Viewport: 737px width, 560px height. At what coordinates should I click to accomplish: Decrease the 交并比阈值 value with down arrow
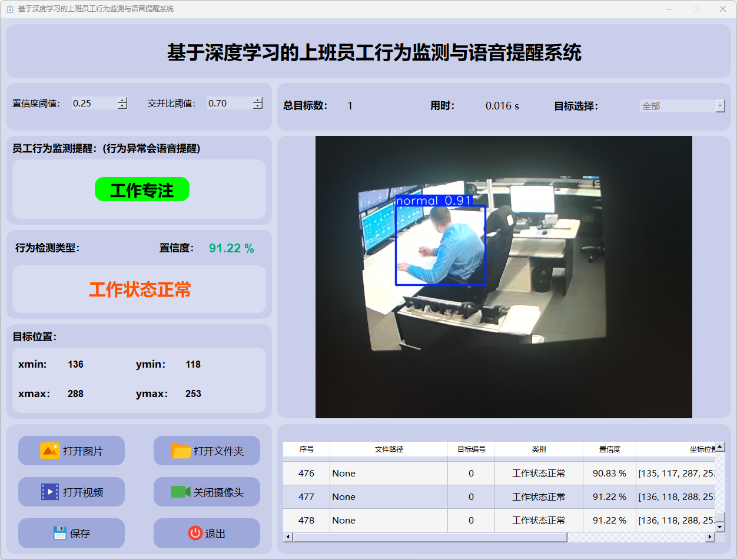(258, 106)
